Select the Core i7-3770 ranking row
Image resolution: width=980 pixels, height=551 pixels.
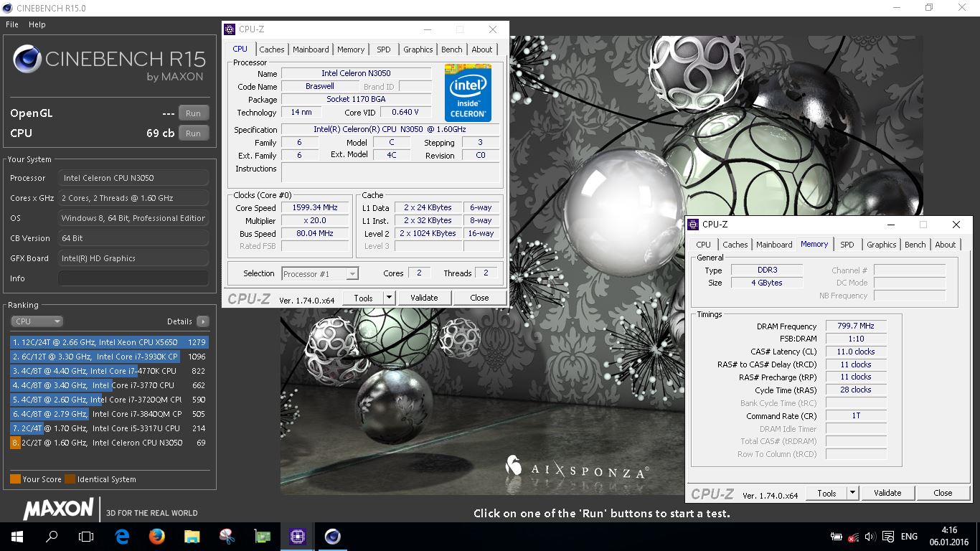pos(109,385)
